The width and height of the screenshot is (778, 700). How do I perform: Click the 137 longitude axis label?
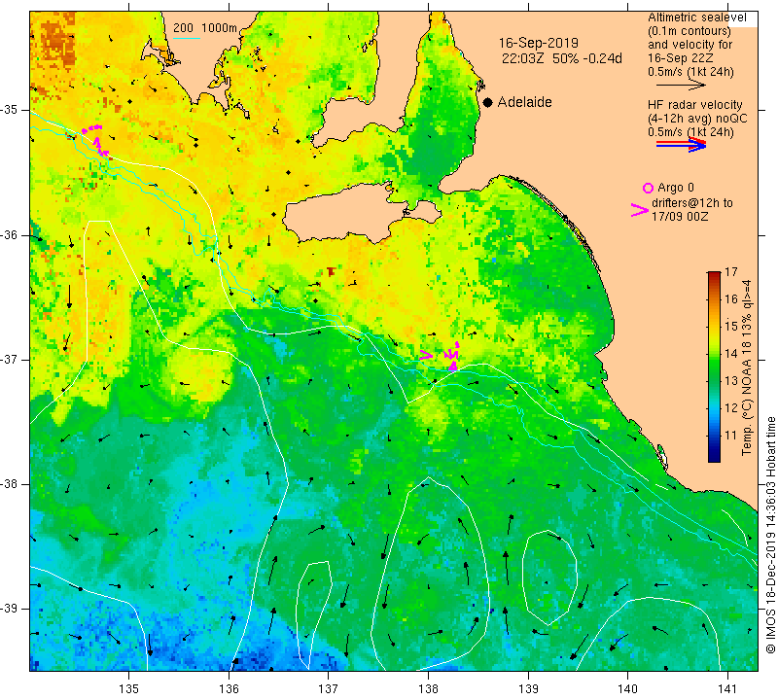329,689
